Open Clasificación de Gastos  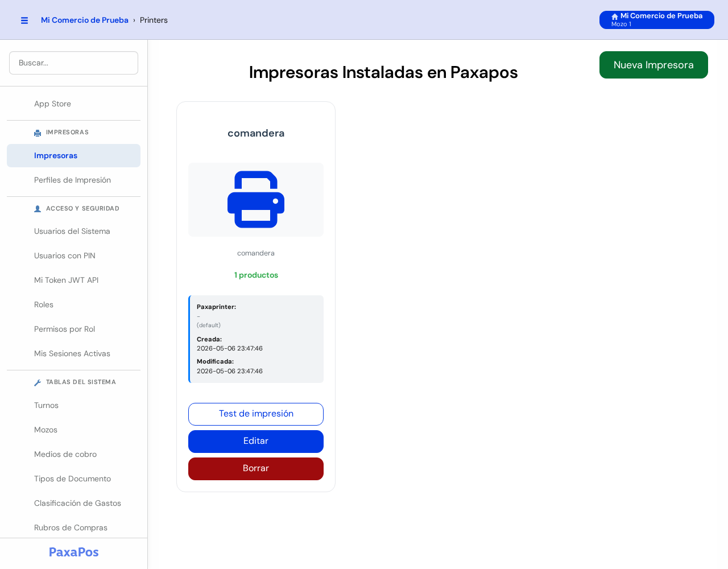point(73,503)
